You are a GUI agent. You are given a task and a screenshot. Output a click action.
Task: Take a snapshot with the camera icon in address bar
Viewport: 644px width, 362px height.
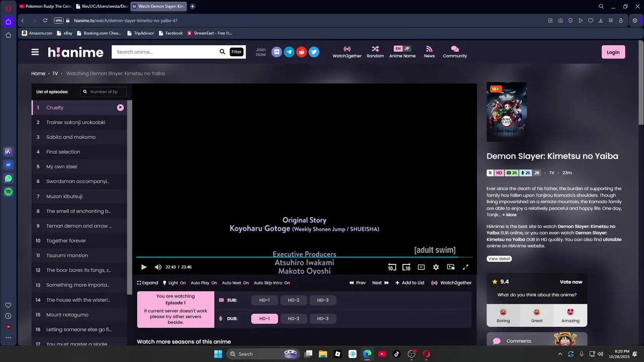pyautogui.click(x=560, y=21)
